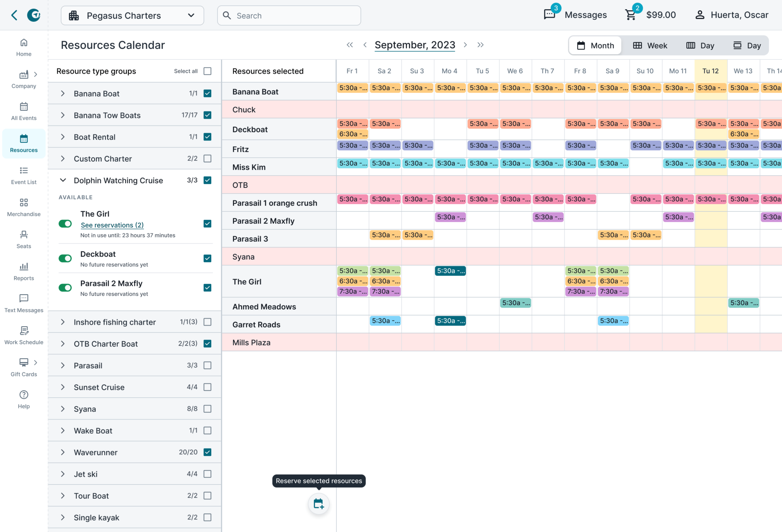The image size is (782, 532).
Task: Click the Reserve selected resources button
Action: [318, 504]
